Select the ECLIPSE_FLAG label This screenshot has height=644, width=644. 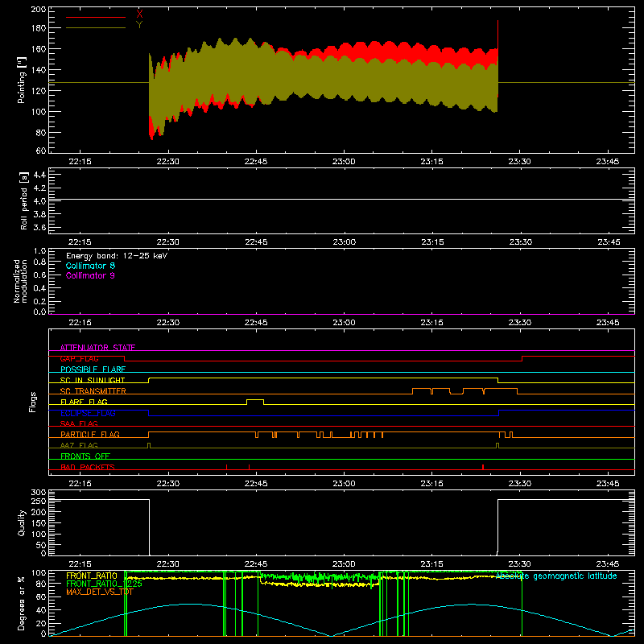point(88,413)
